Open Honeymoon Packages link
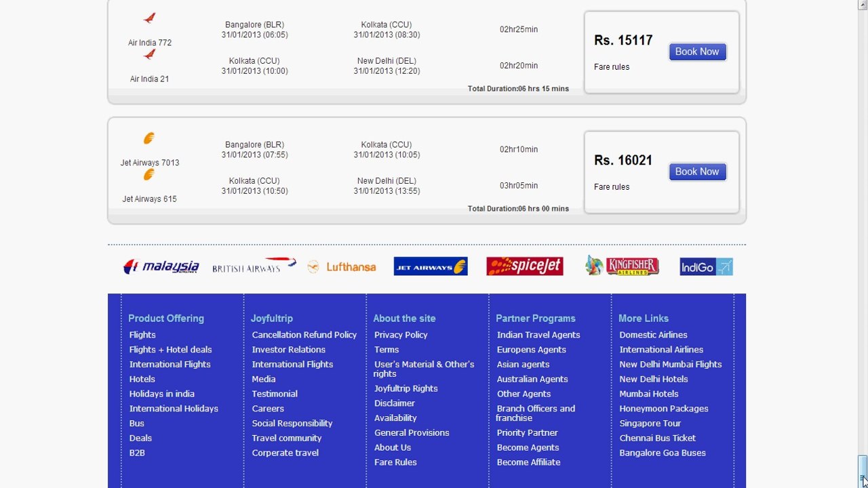Image resolution: width=868 pixels, height=488 pixels. pos(664,409)
